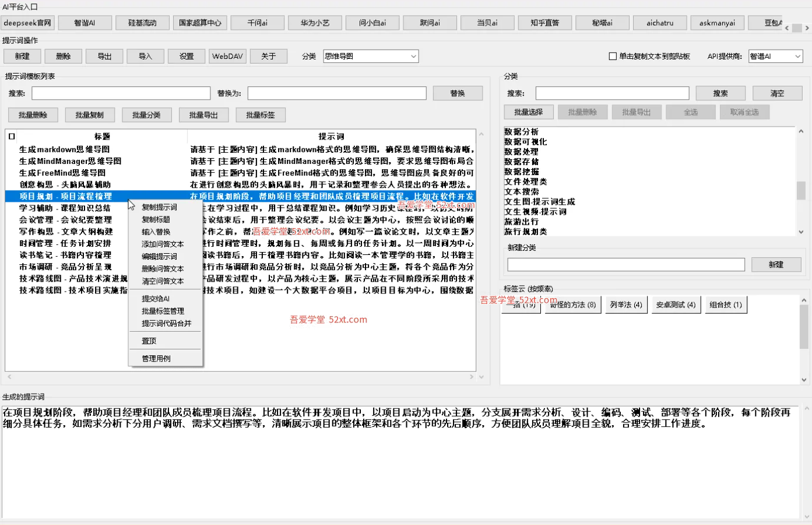This screenshot has width=812, height=525.
Task: Click the category list scrollbar thumb
Action: 801,190
